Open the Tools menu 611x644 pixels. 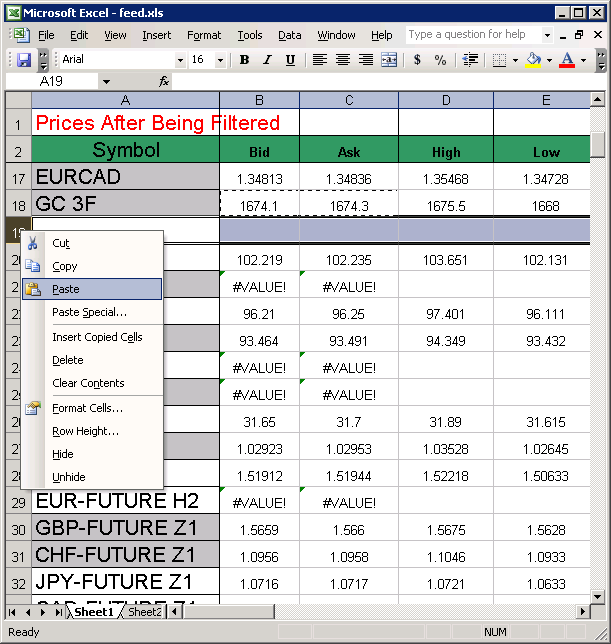(250, 35)
